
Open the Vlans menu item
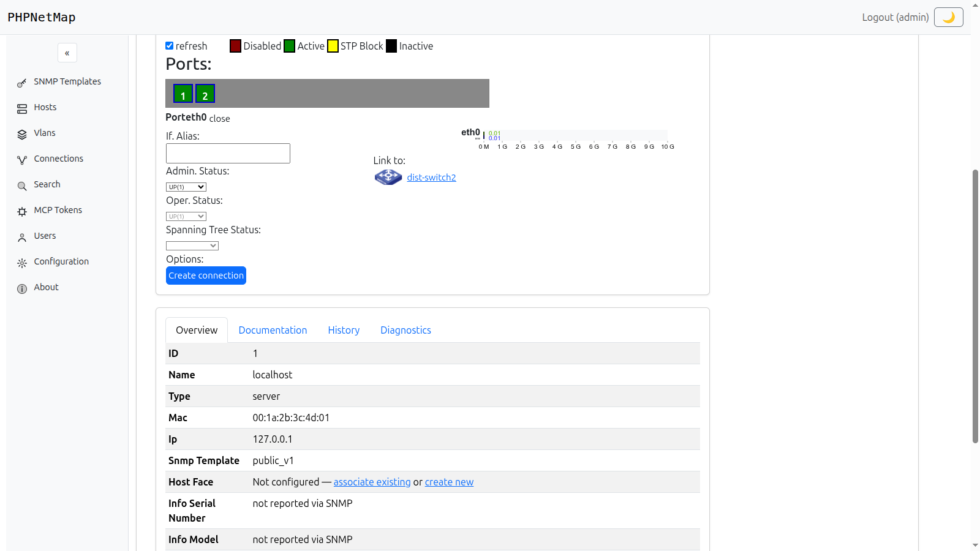click(45, 133)
